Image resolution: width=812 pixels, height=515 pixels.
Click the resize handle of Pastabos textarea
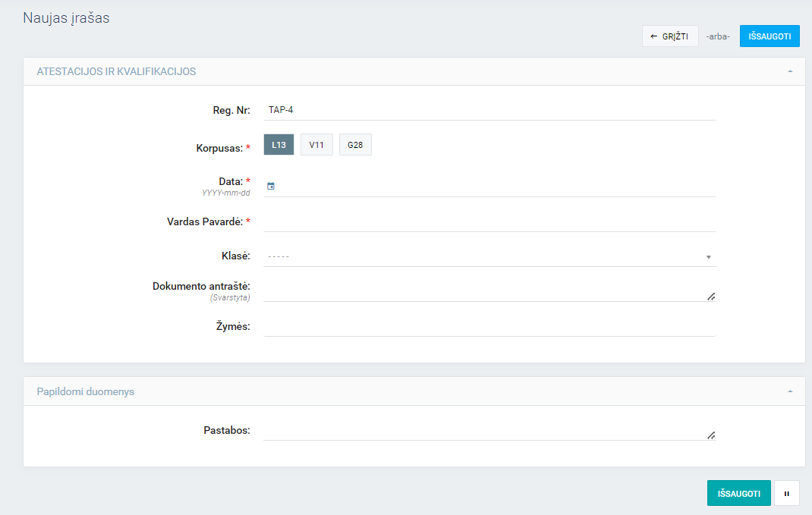(x=711, y=435)
